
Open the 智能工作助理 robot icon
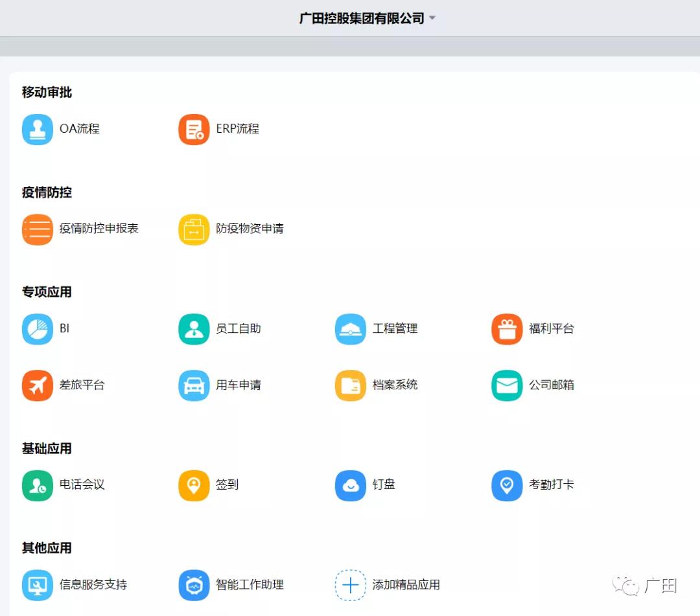194,585
